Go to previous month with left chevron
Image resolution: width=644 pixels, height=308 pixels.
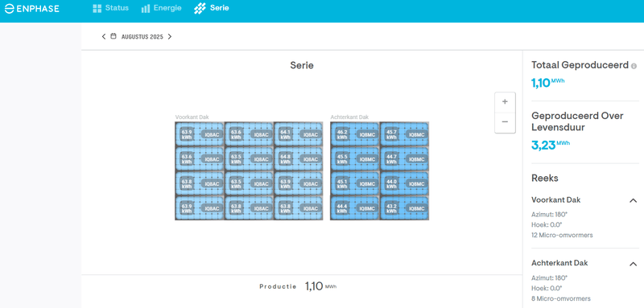104,36
